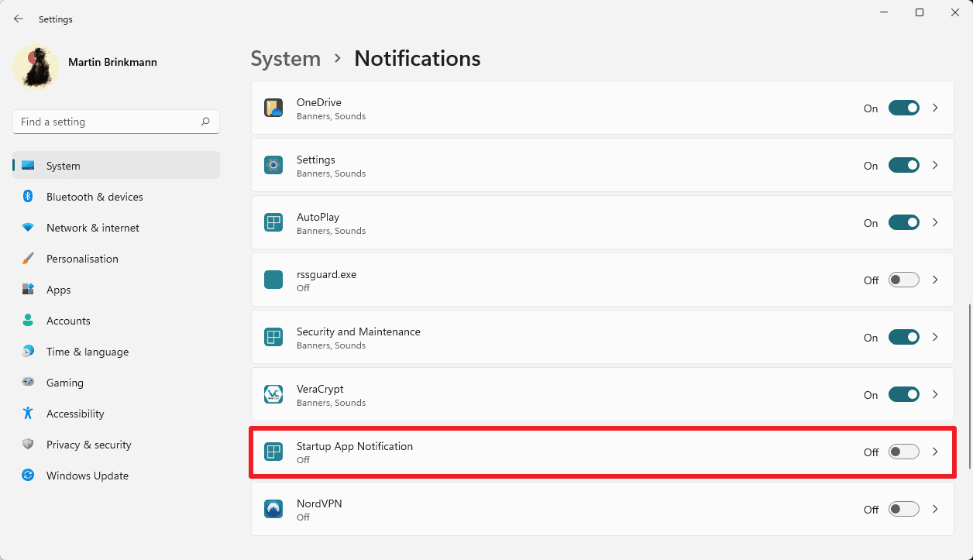Enable notifications for rssguard.exe
The width and height of the screenshot is (973, 560).
click(x=903, y=280)
